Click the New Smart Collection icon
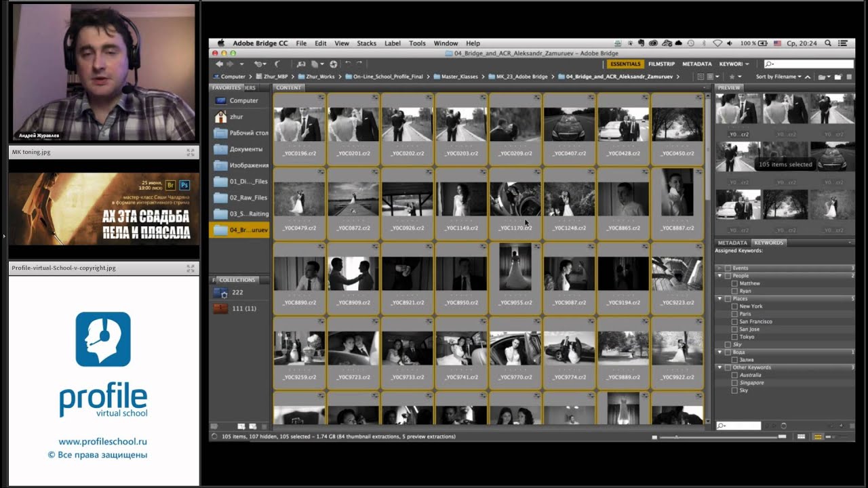Image resolution: width=868 pixels, height=488 pixels. click(252, 426)
